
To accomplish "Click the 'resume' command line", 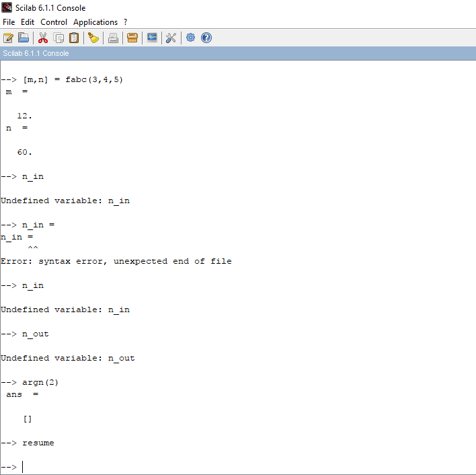I will point(38,443).
